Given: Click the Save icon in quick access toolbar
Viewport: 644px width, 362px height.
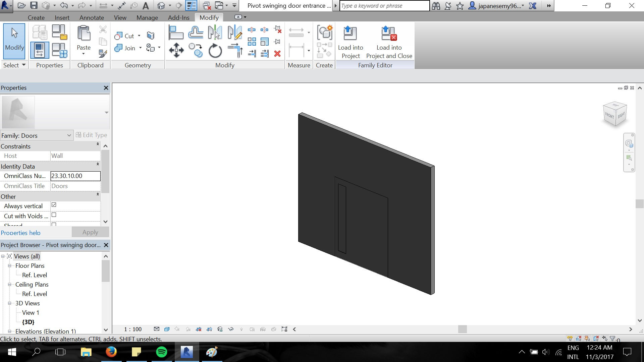Looking at the screenshot, I should coord(34,5).
